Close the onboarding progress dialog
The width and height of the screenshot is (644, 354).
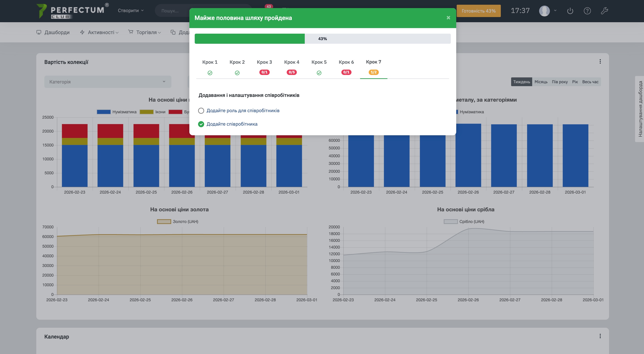(448, 18)
